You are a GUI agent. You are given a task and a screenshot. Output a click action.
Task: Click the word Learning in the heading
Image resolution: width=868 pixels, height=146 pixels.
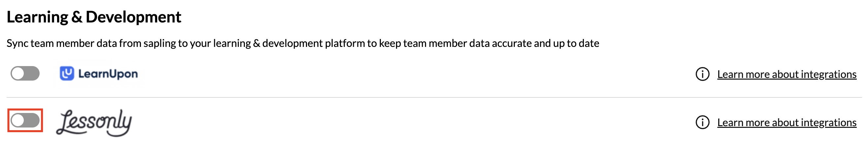tap(37, 17)
